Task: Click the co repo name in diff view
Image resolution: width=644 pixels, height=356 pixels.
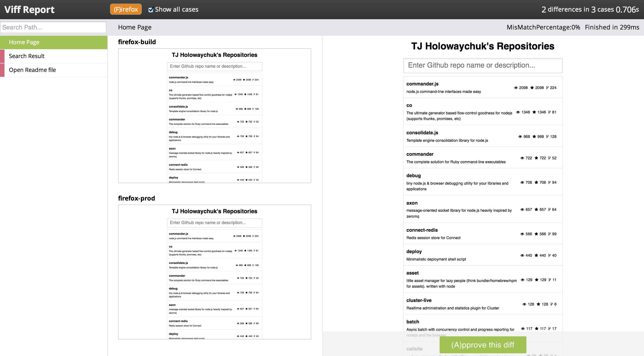Action: pos(409,105)
